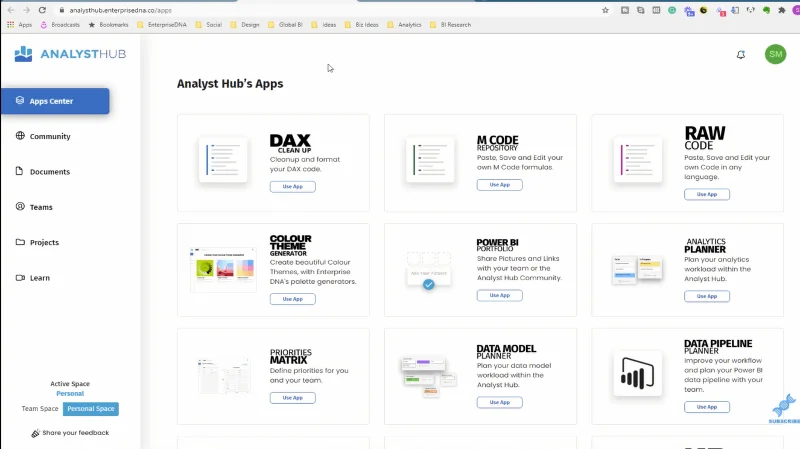Image resolution: width=800 pixels, height=449 pixels.
Task: Click the Raw Code document thumbnail
Action: (x=638, y=160)
